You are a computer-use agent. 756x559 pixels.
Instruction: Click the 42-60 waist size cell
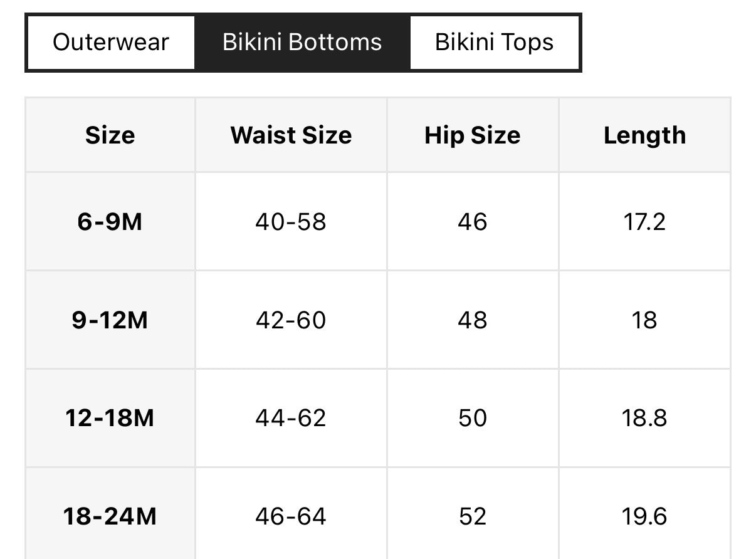[291, 320]
